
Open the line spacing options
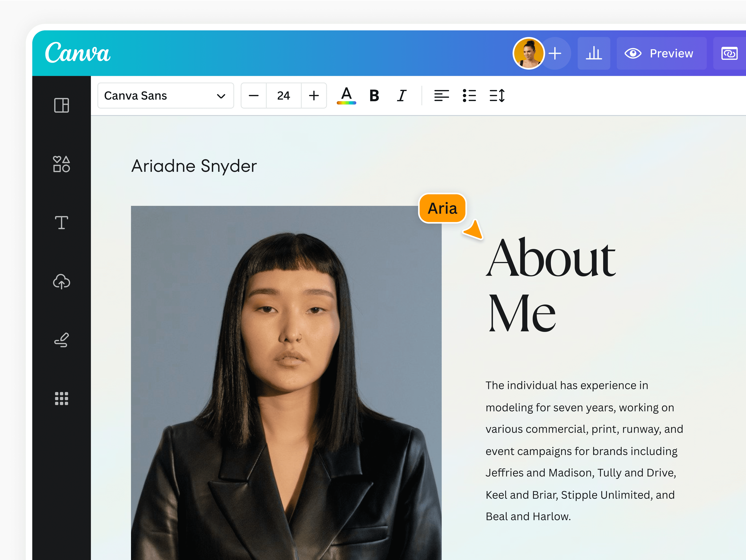coord(497,96)
